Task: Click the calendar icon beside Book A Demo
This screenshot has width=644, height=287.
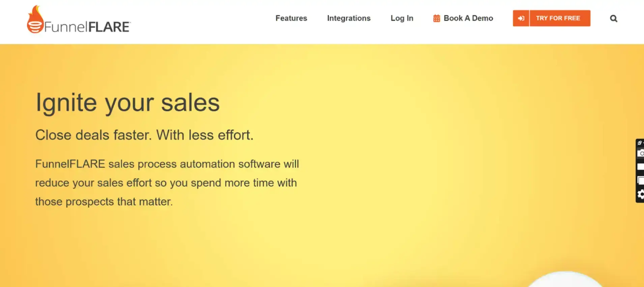Action: 437,19
